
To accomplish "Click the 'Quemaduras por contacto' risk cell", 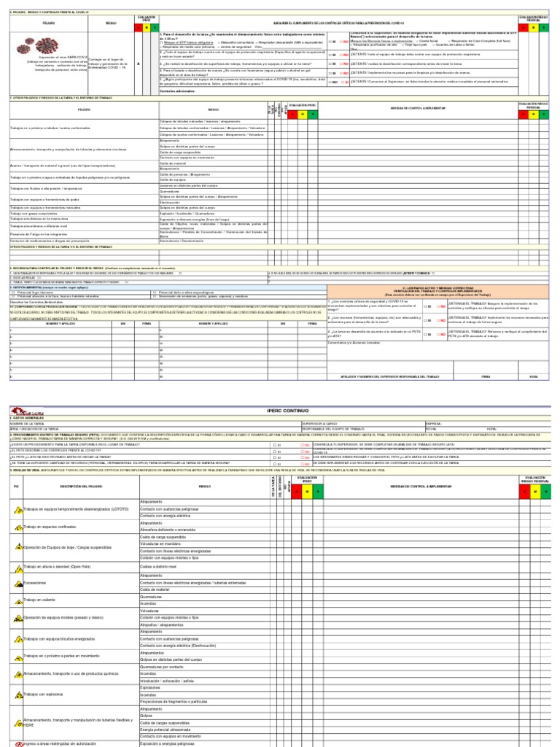I will coord(205,667).
